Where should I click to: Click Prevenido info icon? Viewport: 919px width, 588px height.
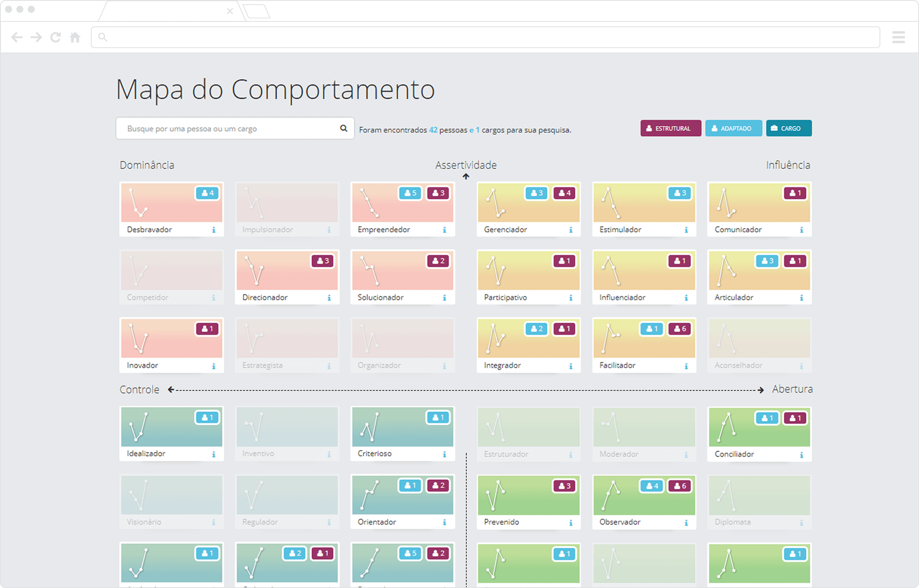[571, 523]
